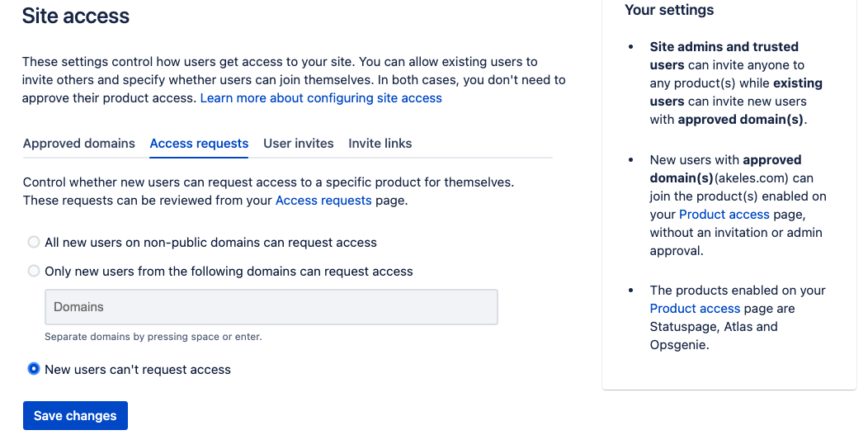
Task: Select 'All new users on non-public domains' radio
Action: [34, 242]
